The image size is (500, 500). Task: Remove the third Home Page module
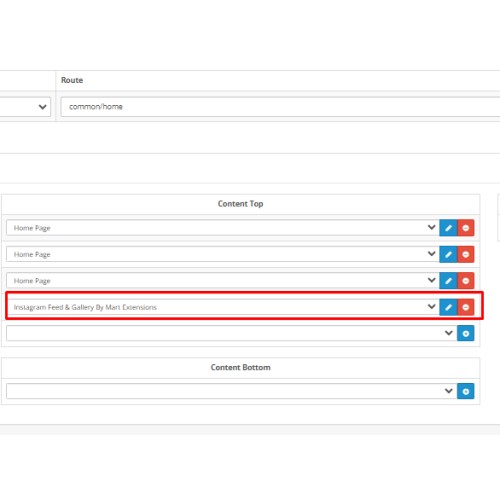click(466, 281)
